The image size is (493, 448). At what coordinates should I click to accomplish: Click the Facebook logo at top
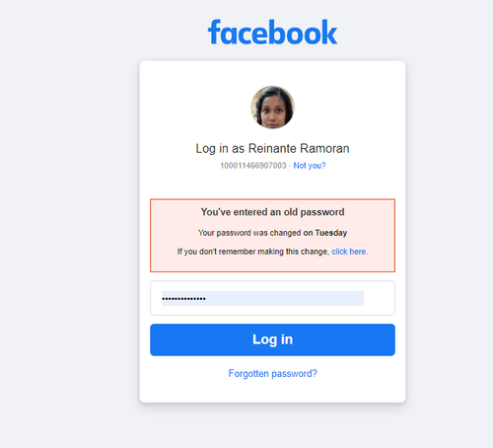point(272,32)
